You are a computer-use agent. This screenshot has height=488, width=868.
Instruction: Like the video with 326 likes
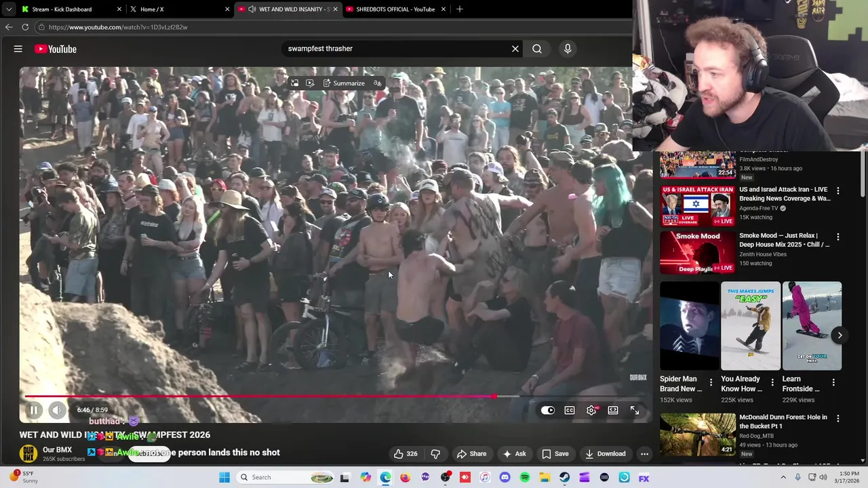[406, 453]
